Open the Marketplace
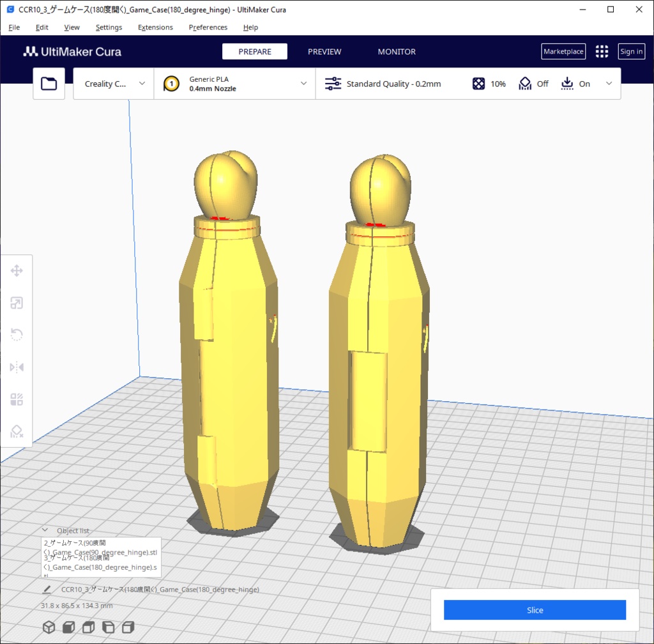654x644 pixels. 563,51
